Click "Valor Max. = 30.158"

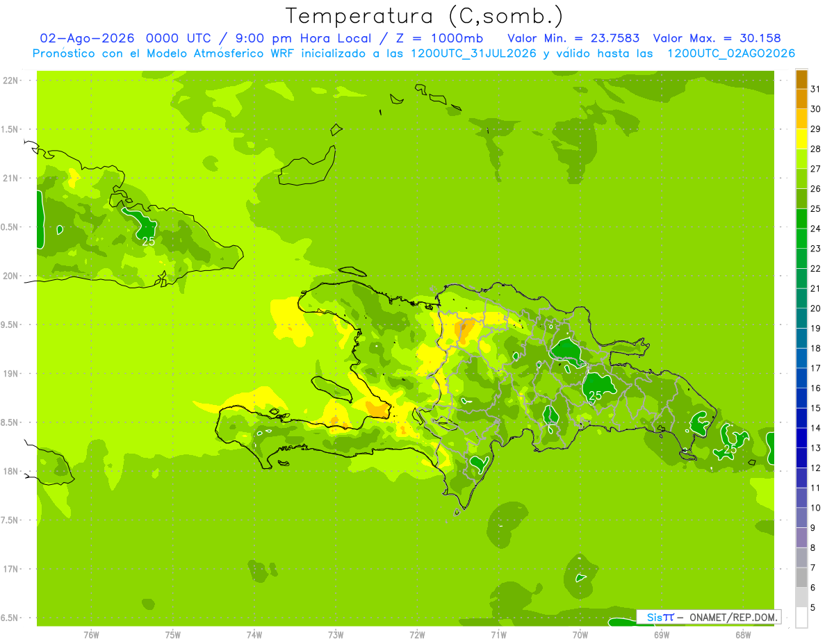717,38
